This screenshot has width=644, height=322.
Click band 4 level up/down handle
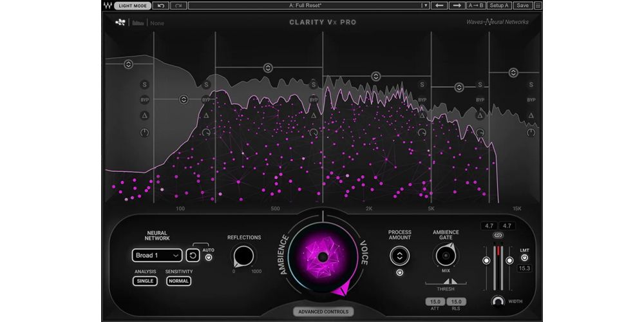(x=376, y=77)
